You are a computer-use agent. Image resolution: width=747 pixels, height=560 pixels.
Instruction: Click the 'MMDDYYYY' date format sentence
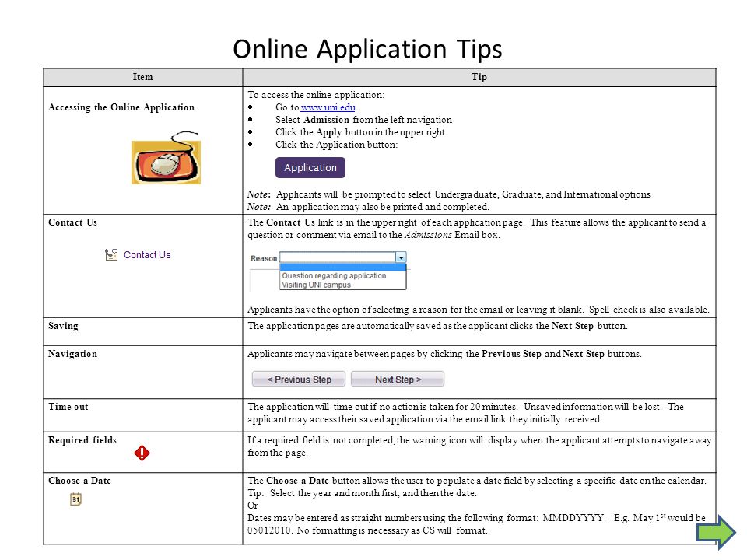coord(426,518)
